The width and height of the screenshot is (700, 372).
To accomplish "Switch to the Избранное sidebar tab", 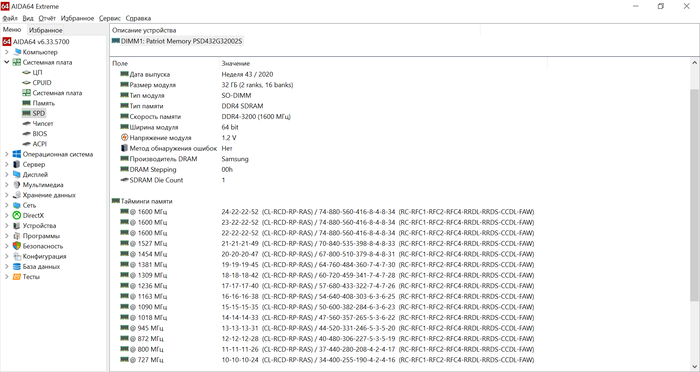I will pyautogui.click(x=46, y=30).
